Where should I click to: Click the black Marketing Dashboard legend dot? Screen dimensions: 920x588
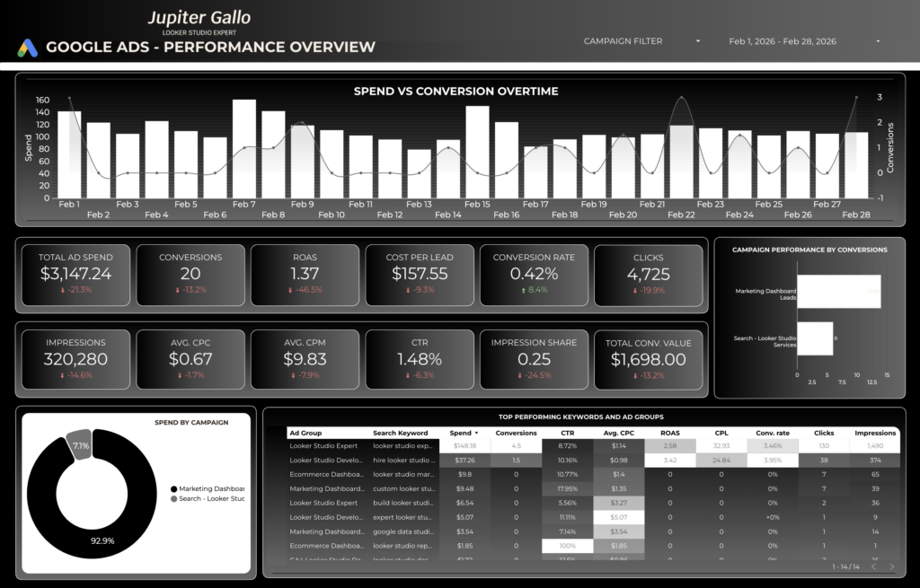click(172, 488)
